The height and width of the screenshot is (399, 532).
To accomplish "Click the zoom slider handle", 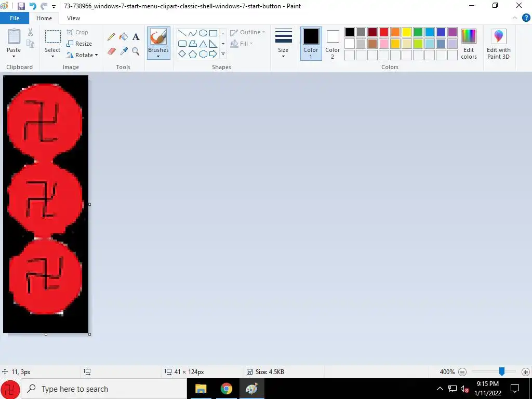I will [501, 372].
